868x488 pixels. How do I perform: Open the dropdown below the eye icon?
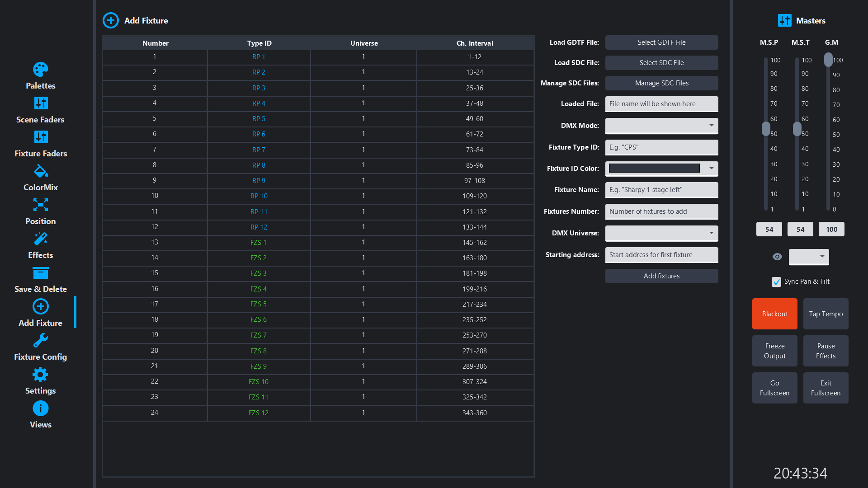[x=808, y=257]
